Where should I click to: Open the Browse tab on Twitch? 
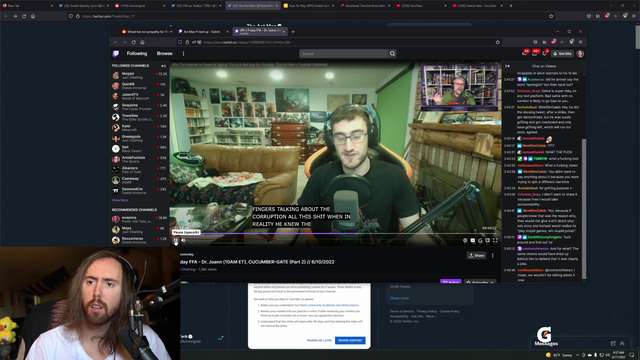tap(164, 53)
